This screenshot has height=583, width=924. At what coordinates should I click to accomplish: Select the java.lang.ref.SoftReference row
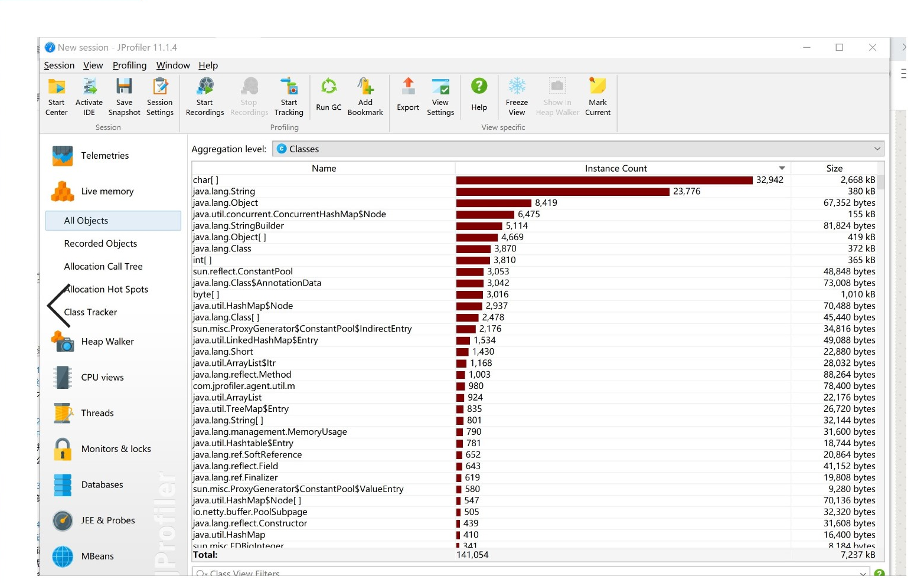[534, 455]
